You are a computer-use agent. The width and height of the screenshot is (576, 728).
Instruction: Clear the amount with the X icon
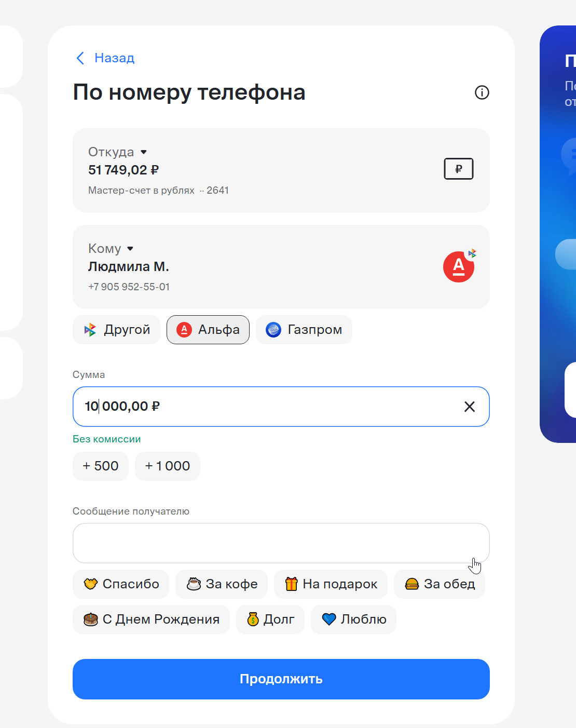tap(470, 407)
